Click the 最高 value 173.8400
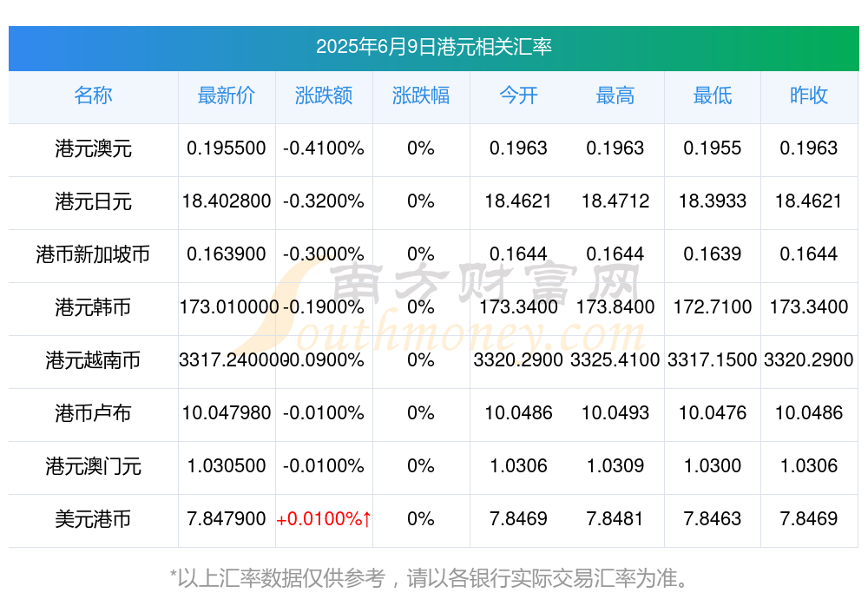Screen dimensions: 868x606 pyautogui.click(x=615, y=306)
